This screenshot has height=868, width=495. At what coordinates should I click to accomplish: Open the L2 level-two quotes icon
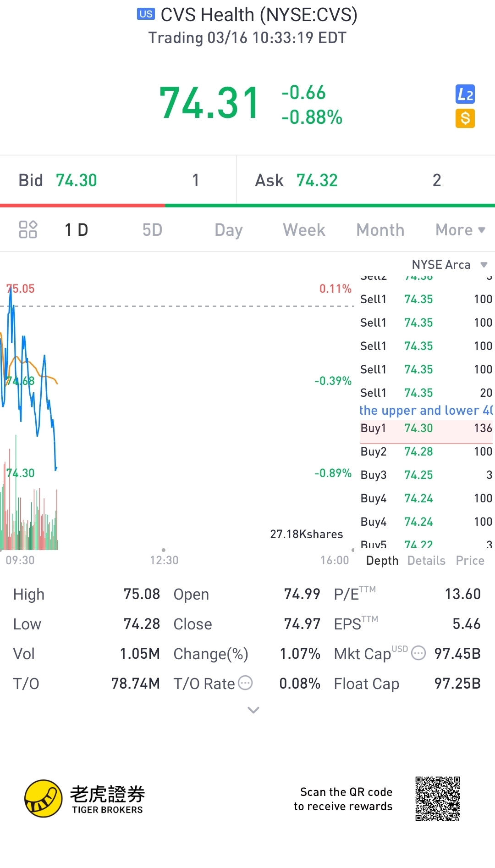point(465,95)
